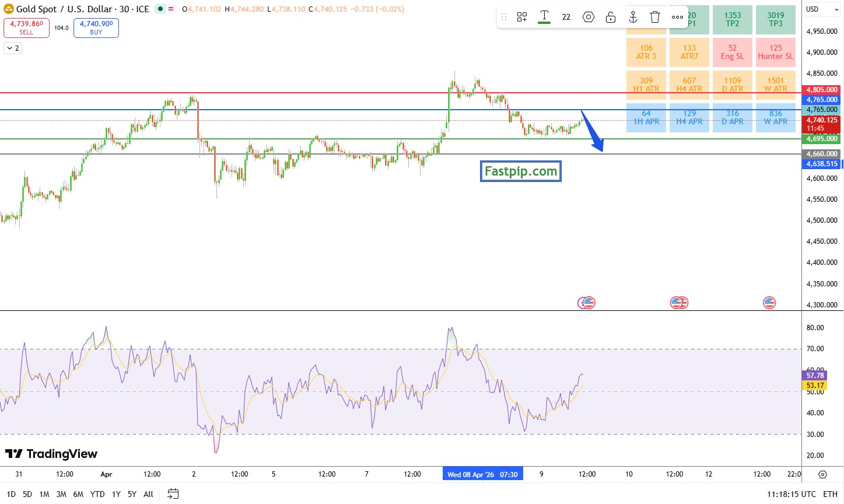This screenshot has width=844, height=504.
Task: Click the Fastpip.com text label on chart
Action: click(520, 171)
